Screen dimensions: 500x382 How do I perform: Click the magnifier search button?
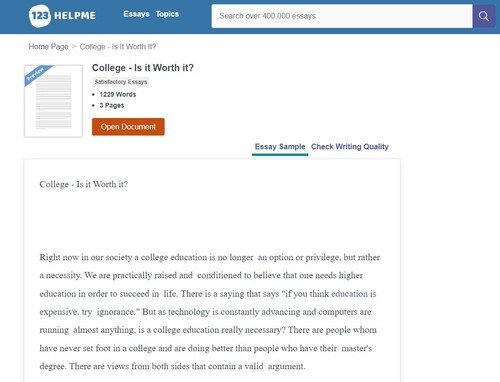coord(484,16)
